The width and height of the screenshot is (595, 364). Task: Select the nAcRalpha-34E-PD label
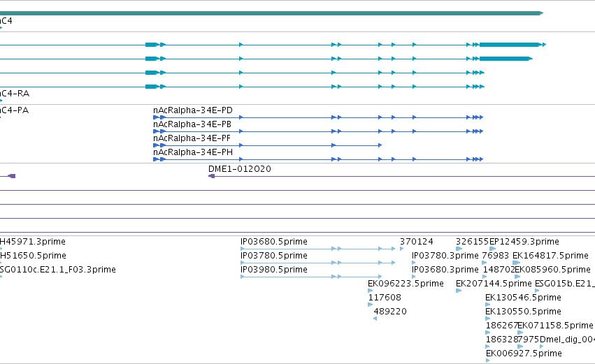(x=193, y=110)
